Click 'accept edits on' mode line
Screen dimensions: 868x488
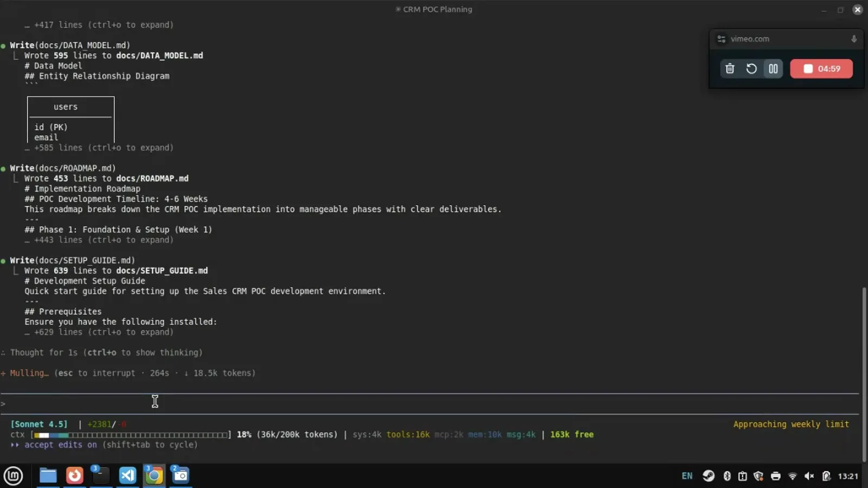pos(104,445)
